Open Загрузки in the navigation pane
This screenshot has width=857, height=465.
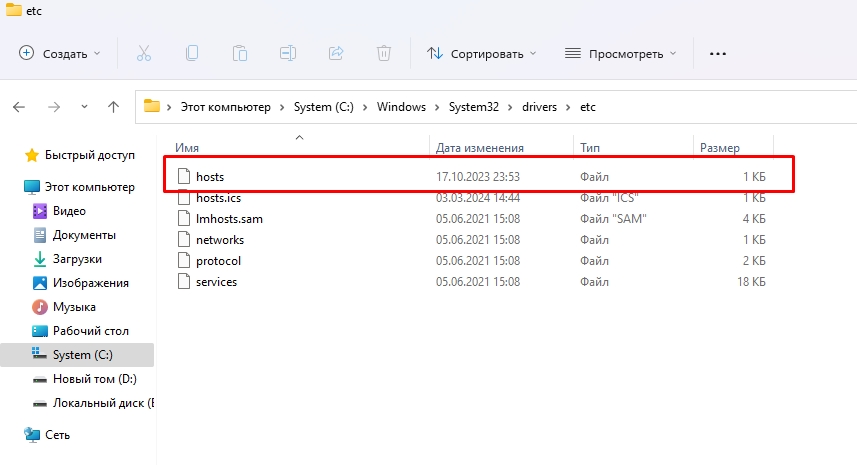pos(76,259)
